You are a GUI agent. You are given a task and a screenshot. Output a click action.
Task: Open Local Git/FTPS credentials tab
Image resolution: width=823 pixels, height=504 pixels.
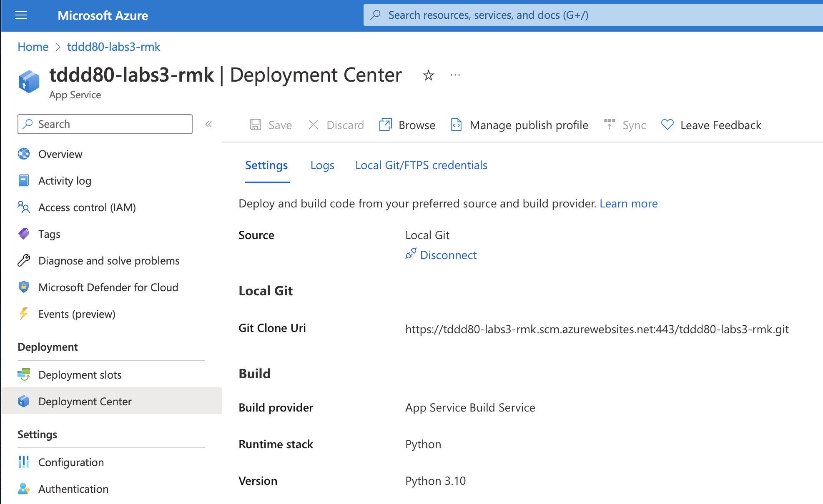(421, 165)
